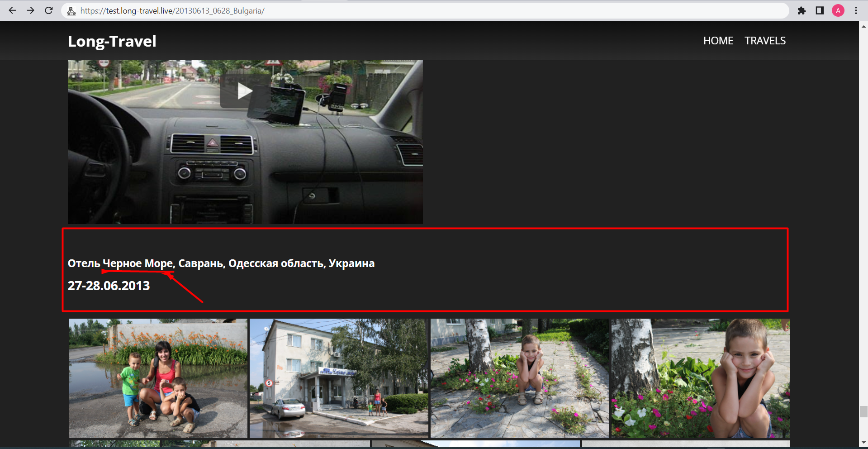The width and height of the screenshot is (868, 449).
Task: Open the browser Extensions puzzle icon
Action: 802,10
